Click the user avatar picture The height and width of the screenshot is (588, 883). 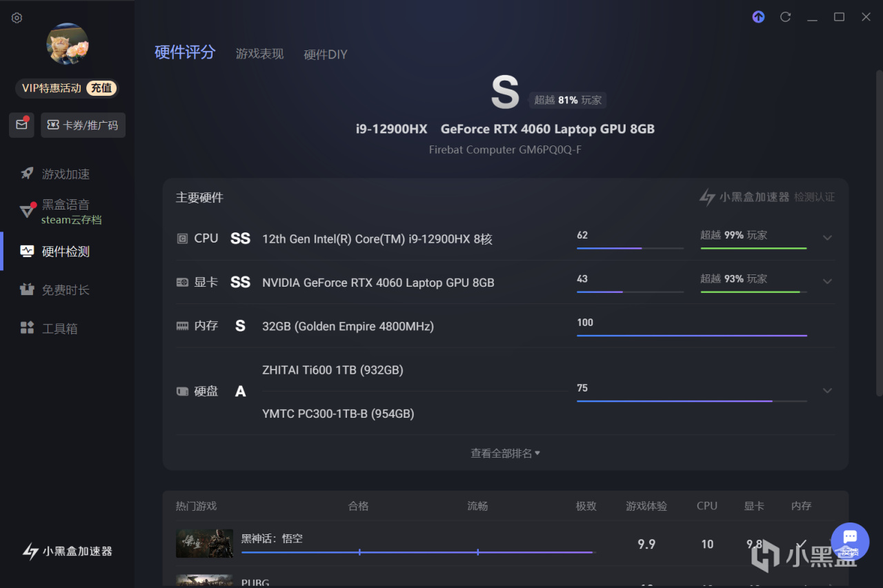[68, 43]
